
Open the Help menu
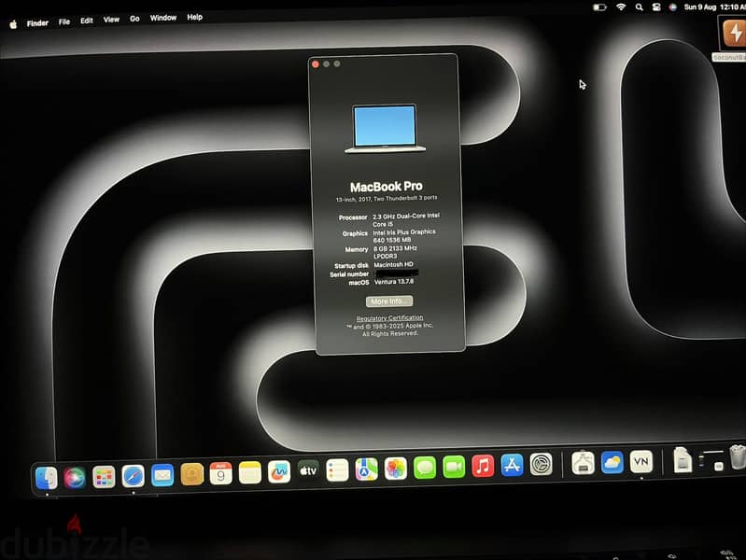coord(194,17)
